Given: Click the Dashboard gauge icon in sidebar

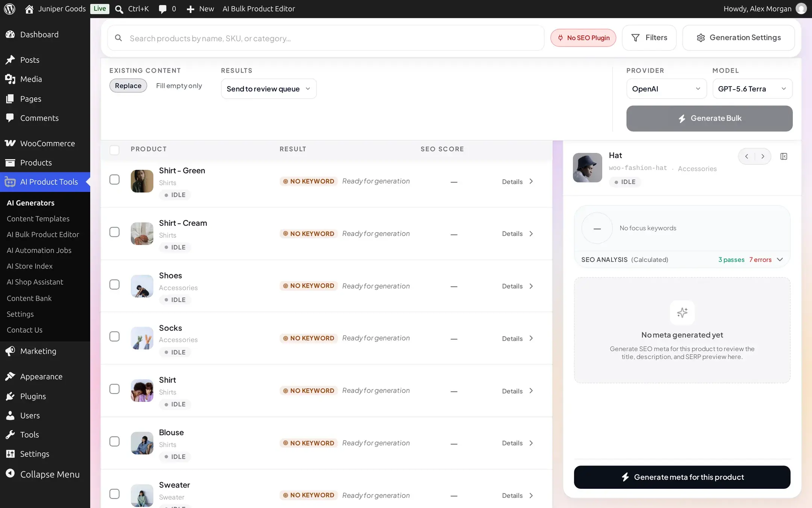Looking at the screenshot, I should click(10, 35).
